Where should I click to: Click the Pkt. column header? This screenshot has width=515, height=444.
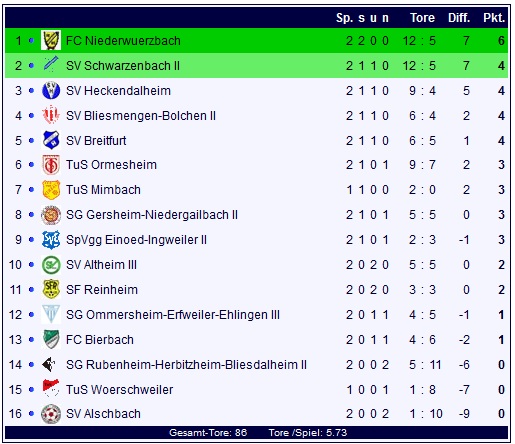point(494,18)
